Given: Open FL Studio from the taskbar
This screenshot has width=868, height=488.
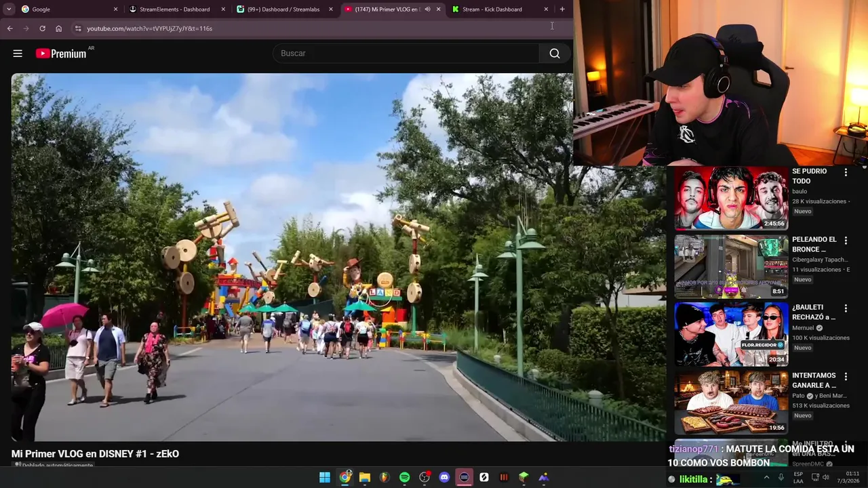Looking at the screenshot, I should pyautogui.click(x=384, y=478).
